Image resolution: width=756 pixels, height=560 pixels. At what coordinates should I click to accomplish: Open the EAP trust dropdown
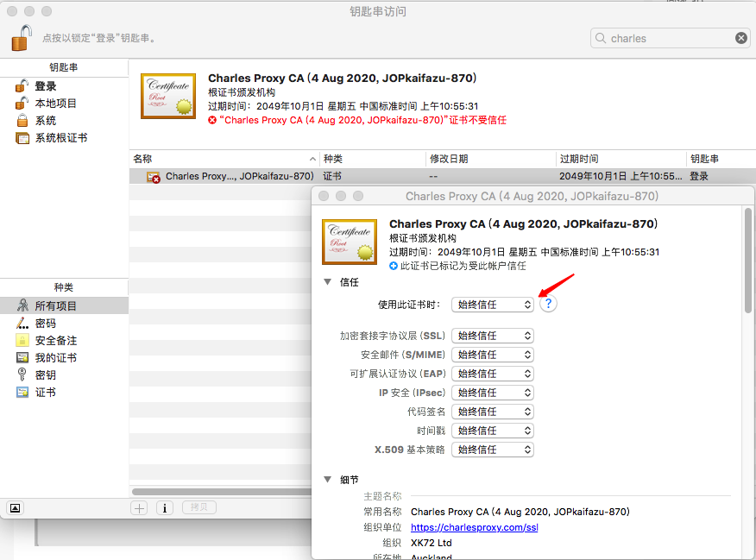click(x=493, y=374)
